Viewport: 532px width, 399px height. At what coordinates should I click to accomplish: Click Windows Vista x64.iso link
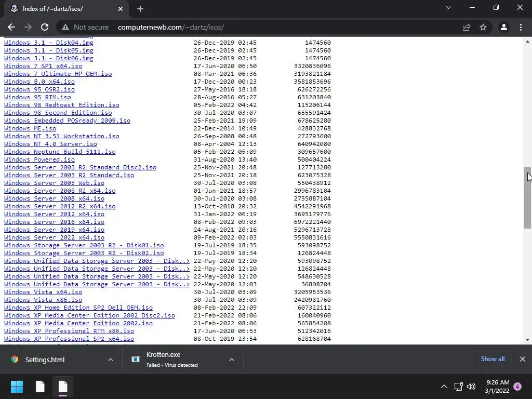click(x=43, y=292)
